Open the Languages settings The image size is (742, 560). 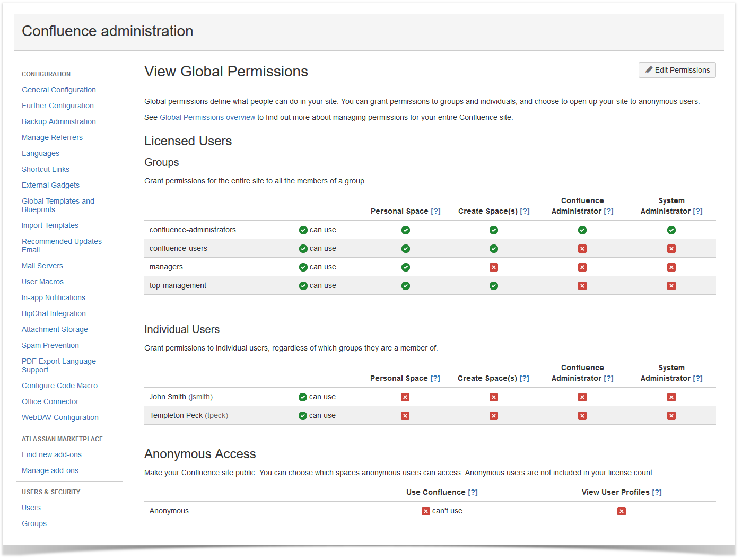[x=40, y=153]
